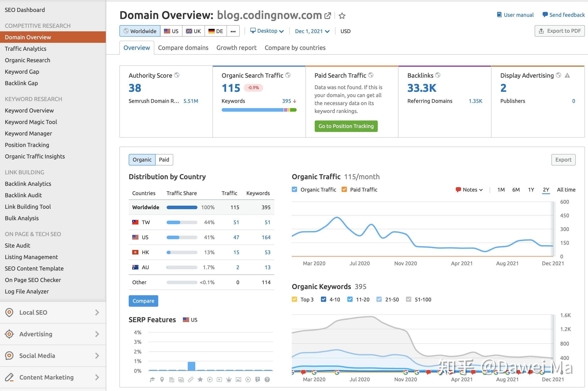Open the 1.35K Referring Domains link

coord(475,101)
